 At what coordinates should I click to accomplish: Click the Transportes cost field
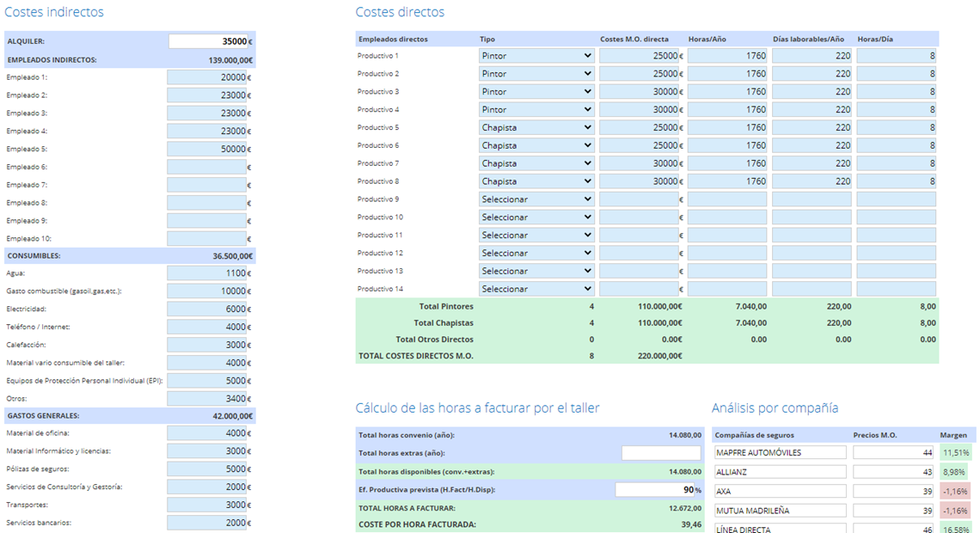[206, 505]
